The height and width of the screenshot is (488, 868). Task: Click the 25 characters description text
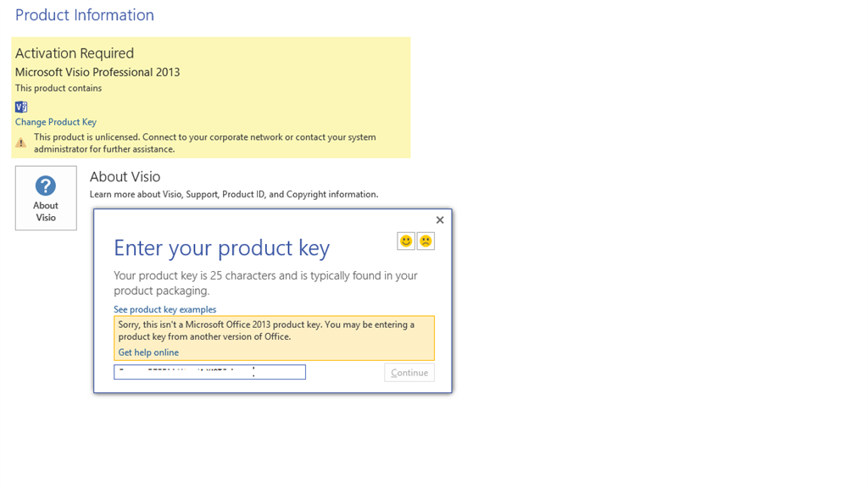click(x=265, y=283)
